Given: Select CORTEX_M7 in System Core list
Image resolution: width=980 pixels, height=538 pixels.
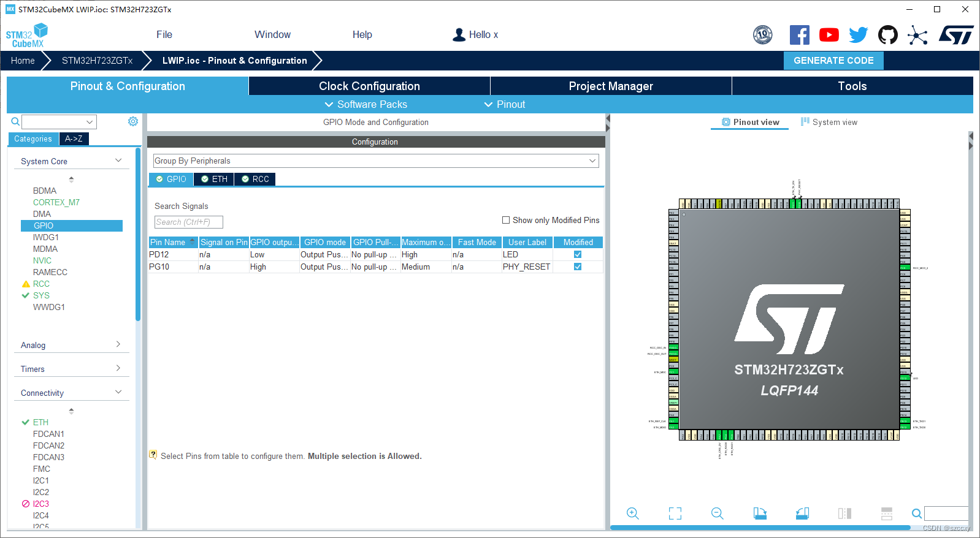Looking at the screenshot, I should (x=56, y=202).
